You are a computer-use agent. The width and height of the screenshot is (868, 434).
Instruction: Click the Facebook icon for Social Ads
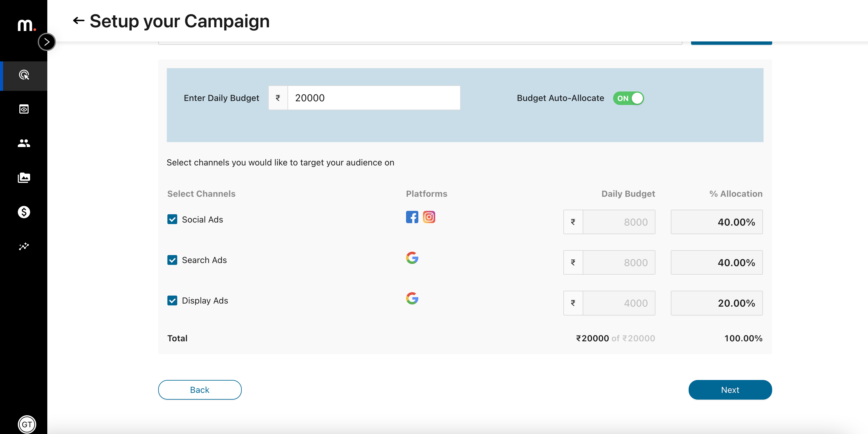coord(412,217)
